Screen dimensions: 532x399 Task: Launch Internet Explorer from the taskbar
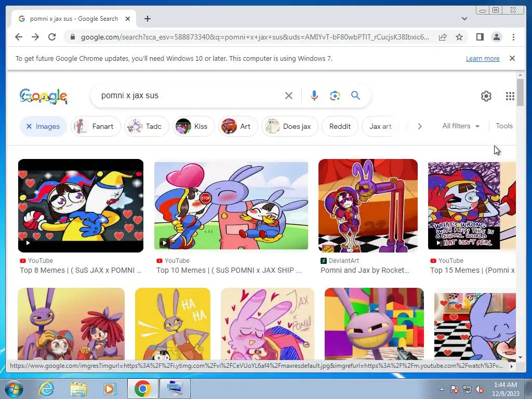(46, 389)
